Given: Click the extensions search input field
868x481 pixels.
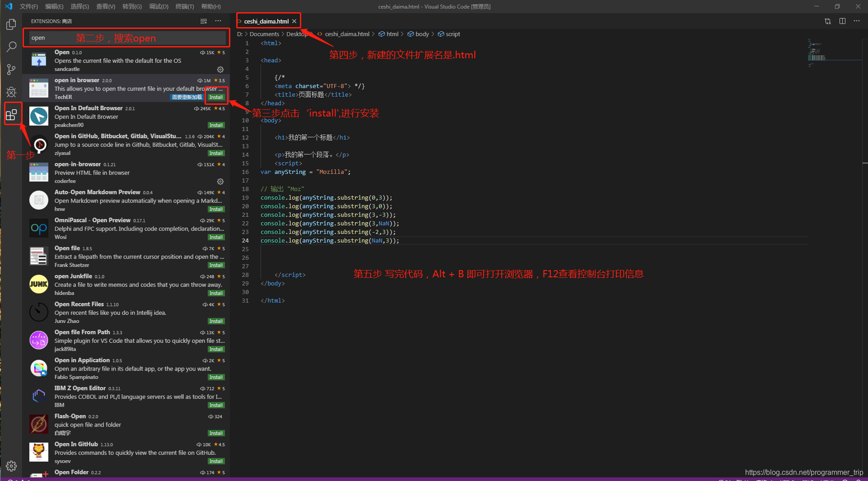Looking at the screenshot, I should point(127,38).
